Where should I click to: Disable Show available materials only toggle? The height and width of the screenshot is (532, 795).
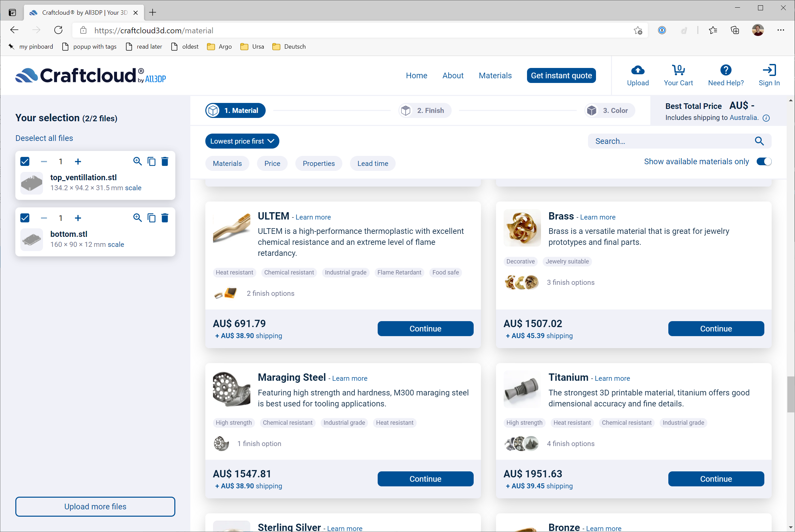763,162
